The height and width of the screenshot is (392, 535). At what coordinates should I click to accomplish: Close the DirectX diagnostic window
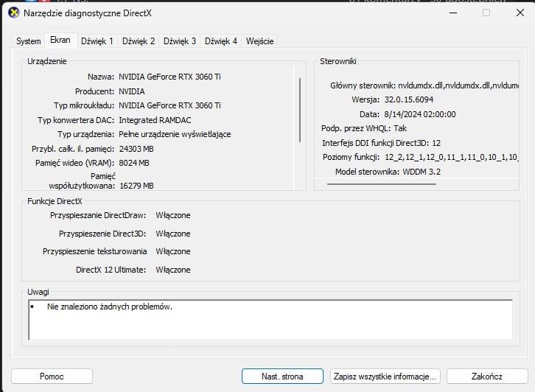coord(520,13)
